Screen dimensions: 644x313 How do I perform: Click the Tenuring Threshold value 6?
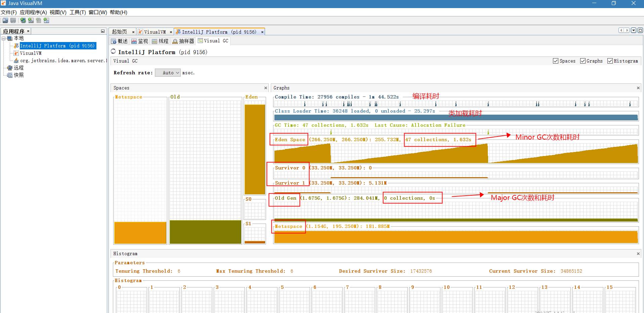coord(179,271)
